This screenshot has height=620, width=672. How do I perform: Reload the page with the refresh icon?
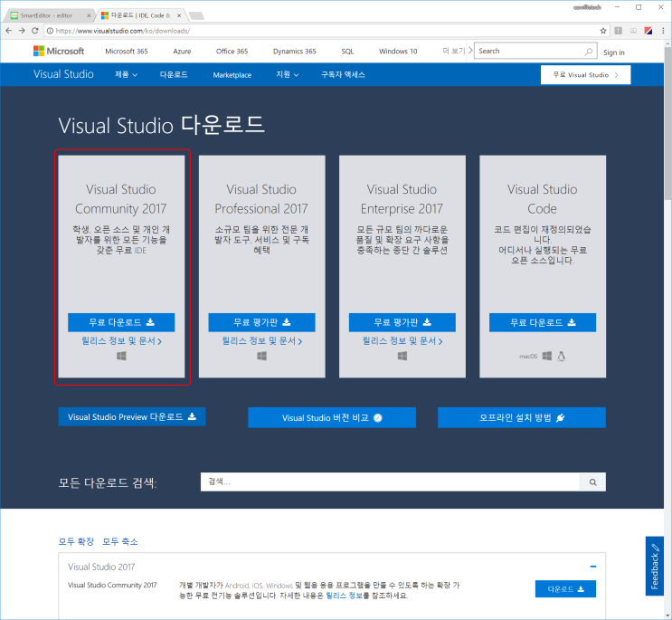(x=35, y=31)
